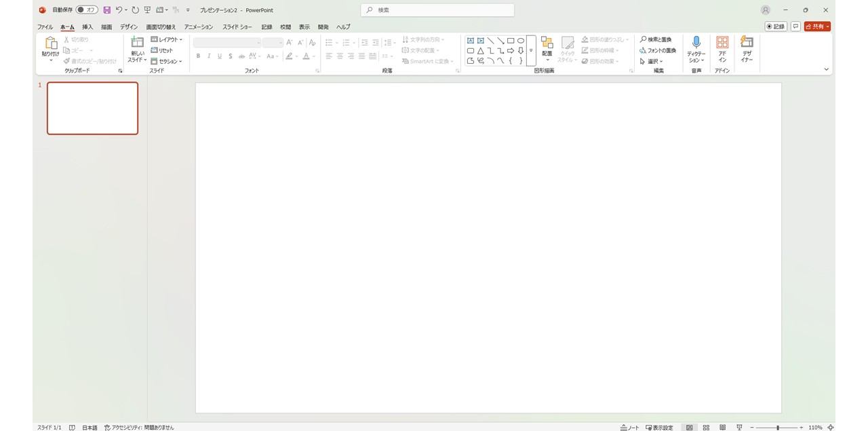Screen dimensions: 868x431
Task: Click 表示設定 display settings button
Action: pyautogui.click(x=660, y=428)
